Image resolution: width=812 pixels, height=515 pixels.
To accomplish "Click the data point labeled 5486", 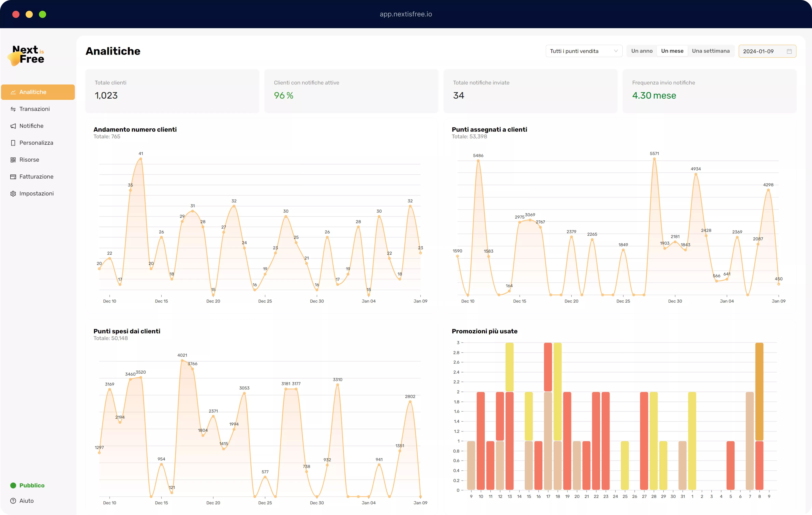I will pos(478,161).
